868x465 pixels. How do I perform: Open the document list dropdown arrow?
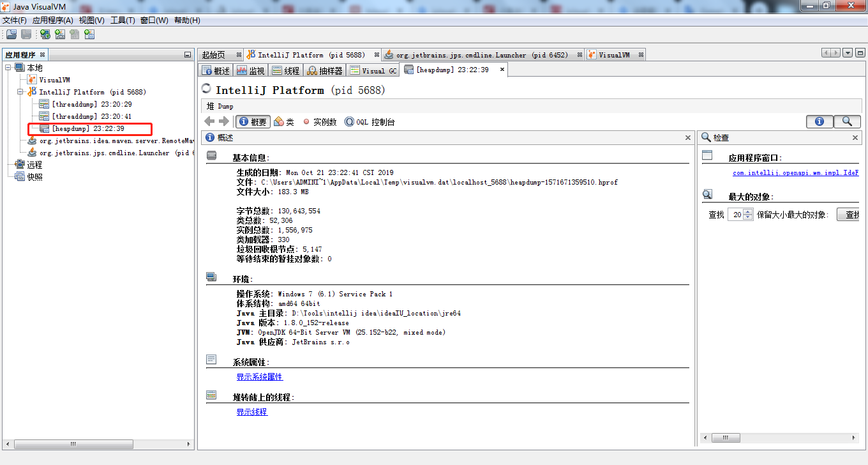[x=848, y=53]
